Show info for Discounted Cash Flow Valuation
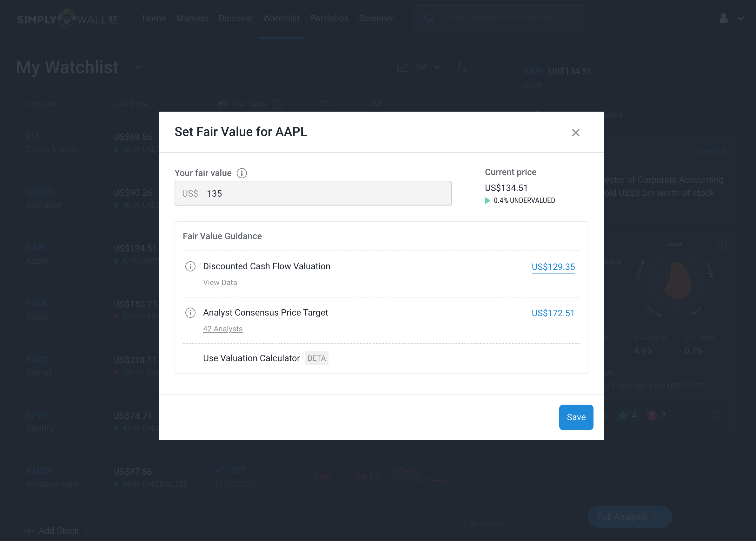The image size is (756, 541). pyautogui.click(x=190, y=266)
